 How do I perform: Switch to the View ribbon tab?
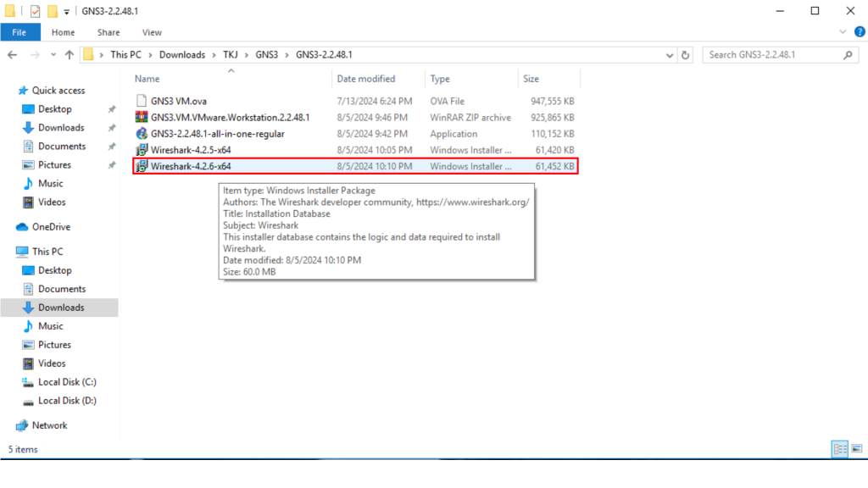(x=152, y=32)
